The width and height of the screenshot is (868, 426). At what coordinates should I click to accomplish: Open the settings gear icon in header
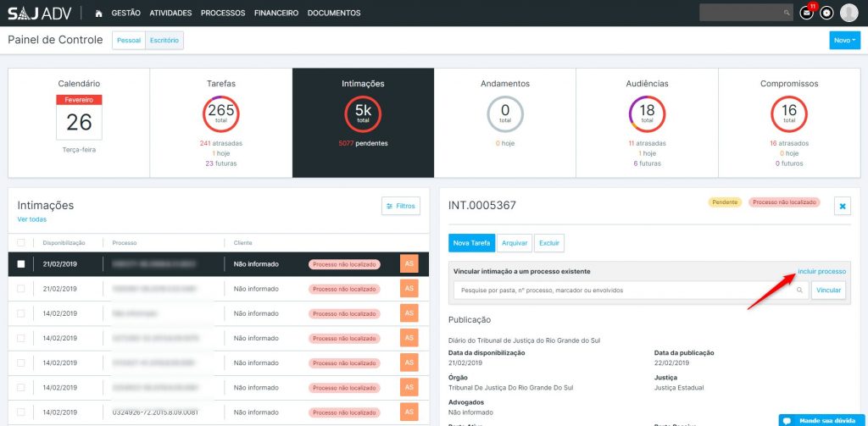826,13
